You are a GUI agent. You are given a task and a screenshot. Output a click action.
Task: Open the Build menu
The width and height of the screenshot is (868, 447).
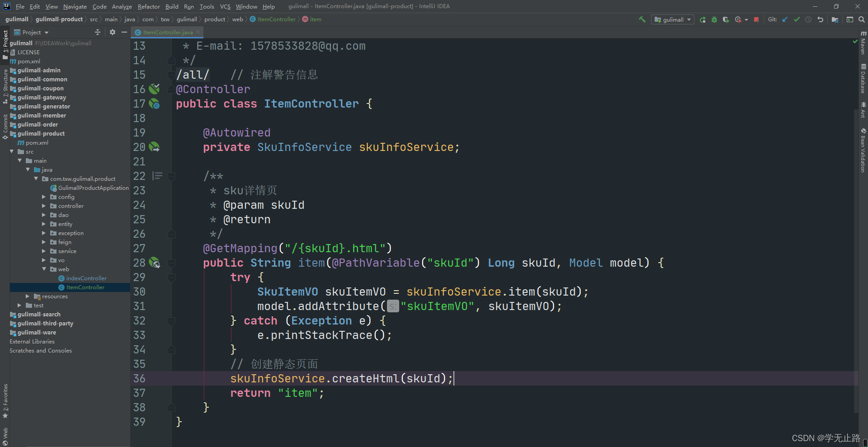tap(172, 6)
